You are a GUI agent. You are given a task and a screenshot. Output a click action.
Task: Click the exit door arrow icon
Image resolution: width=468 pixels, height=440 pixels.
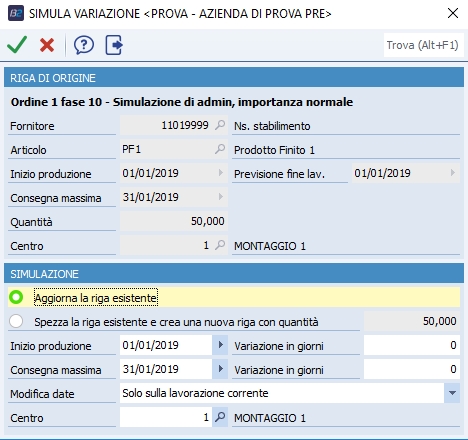click(114, 45)
